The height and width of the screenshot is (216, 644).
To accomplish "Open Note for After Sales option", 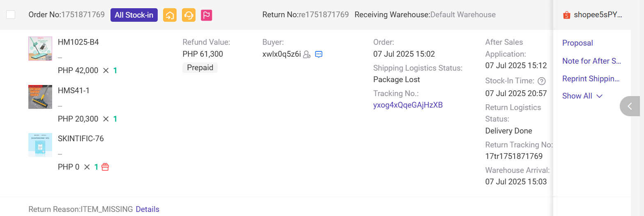I will (x=591, y=61).
